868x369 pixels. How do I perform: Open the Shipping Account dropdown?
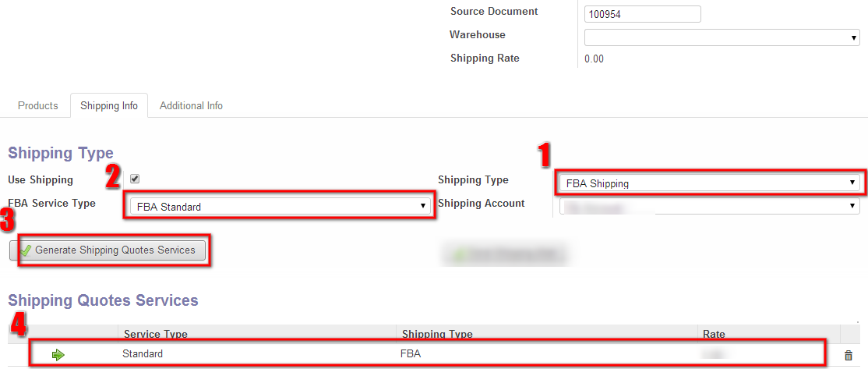pyautogui.click(x=708, y=207)
